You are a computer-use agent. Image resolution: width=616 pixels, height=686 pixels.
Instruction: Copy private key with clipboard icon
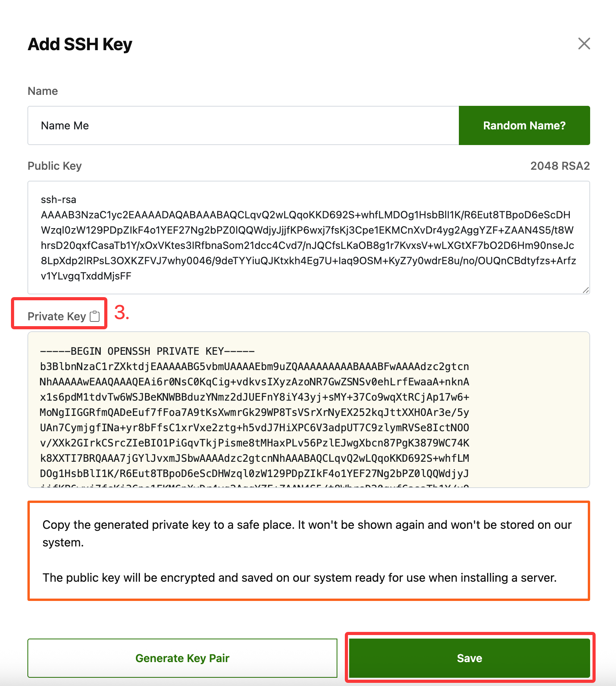tap(95, 316)
